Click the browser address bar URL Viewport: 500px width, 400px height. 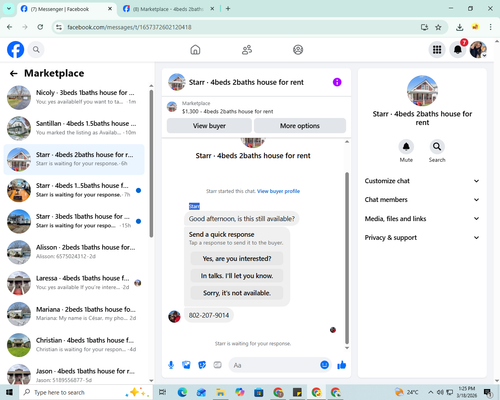click(x=129, y=27)
